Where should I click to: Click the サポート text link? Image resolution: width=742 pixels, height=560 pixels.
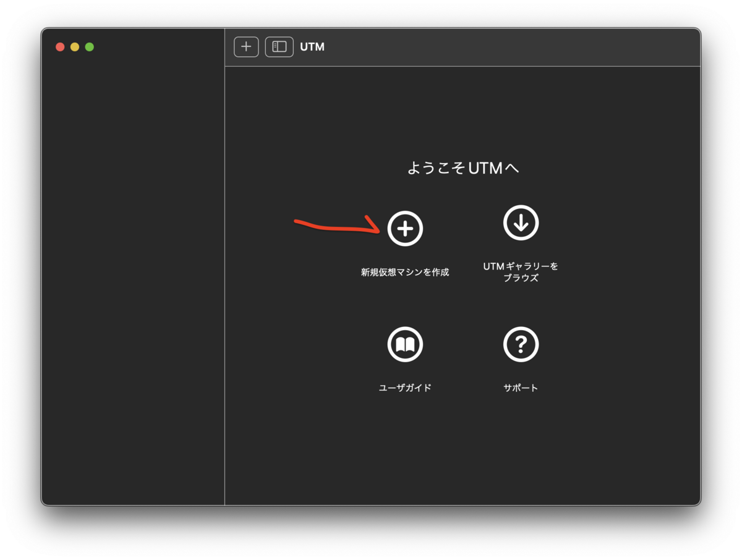click(x=520, y=388)
